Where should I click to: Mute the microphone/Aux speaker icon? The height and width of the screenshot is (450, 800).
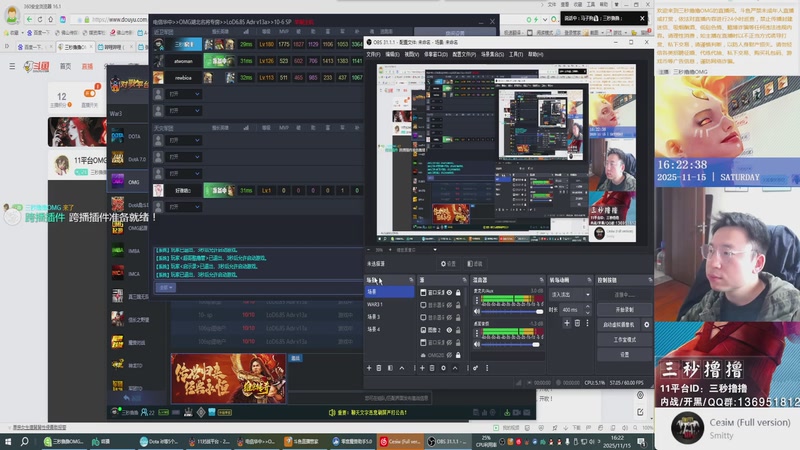[477, 311]
